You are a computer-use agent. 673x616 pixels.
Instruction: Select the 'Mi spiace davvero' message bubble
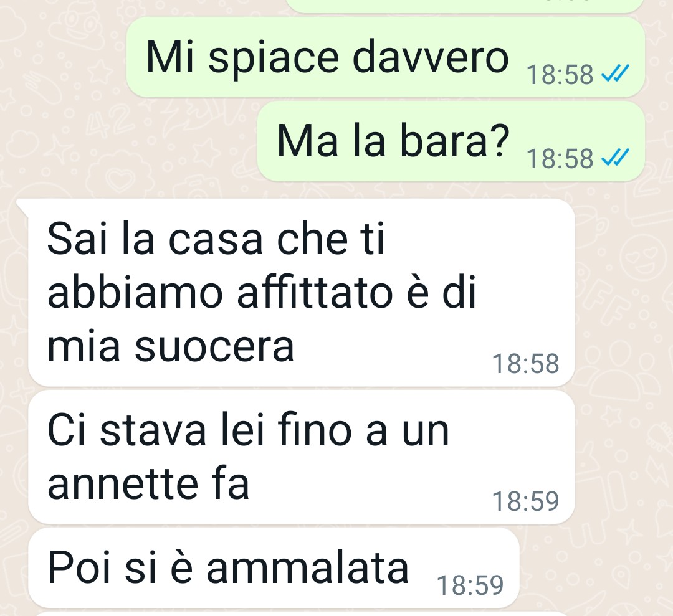click(x=386, y=57)
